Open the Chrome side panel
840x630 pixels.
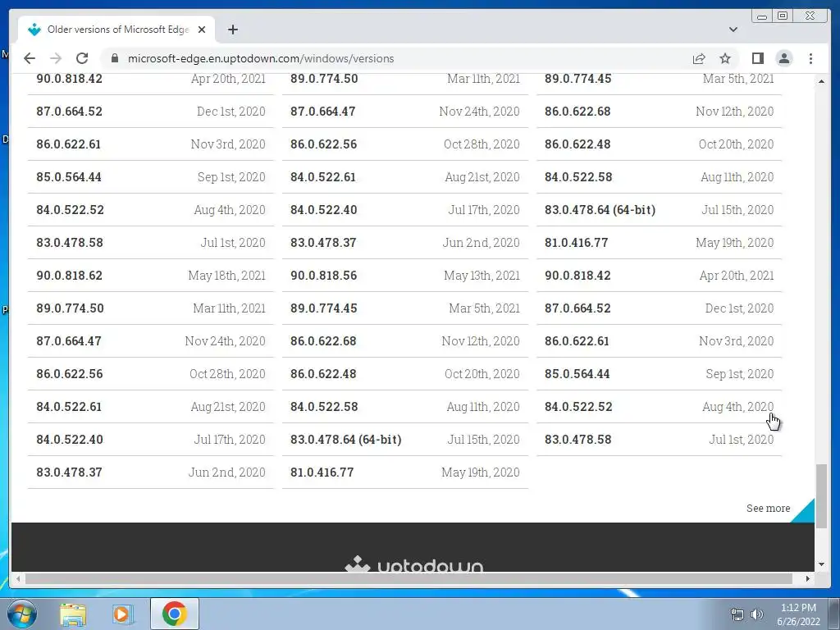(757, 58)
